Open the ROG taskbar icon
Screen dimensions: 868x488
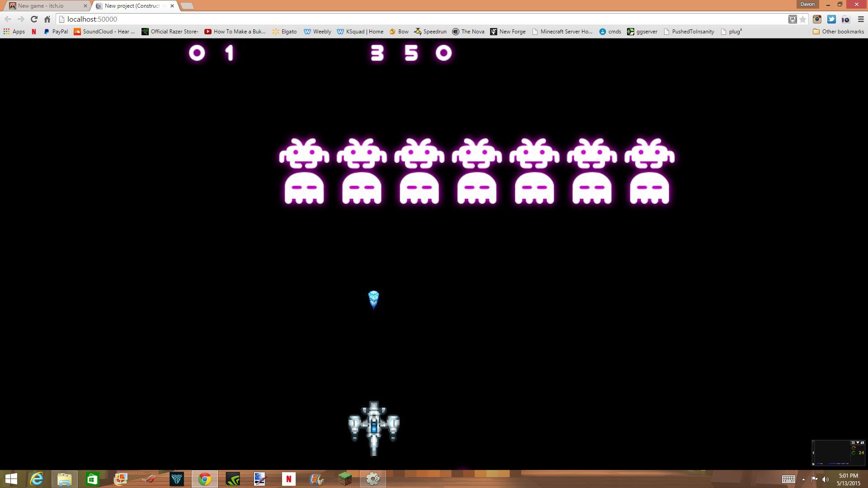pyautogui.click(x=148, y=479)
